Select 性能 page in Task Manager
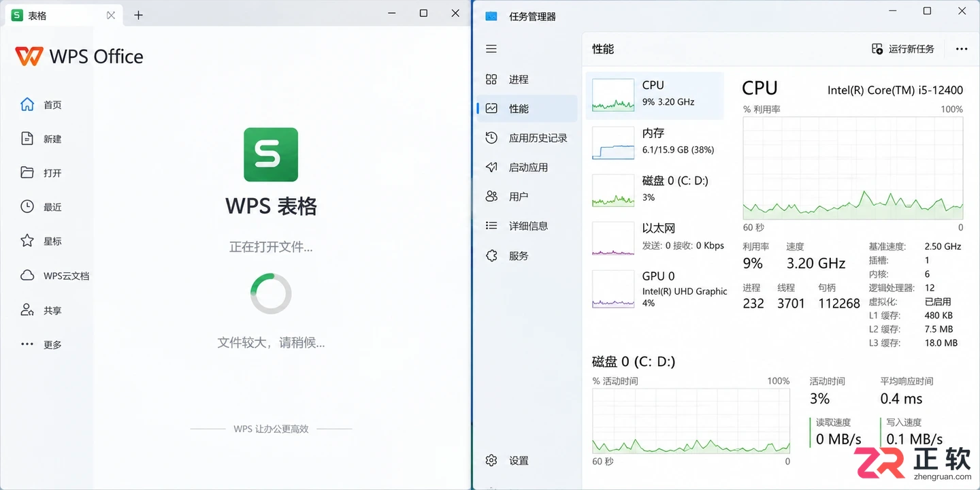 point(527,109)
